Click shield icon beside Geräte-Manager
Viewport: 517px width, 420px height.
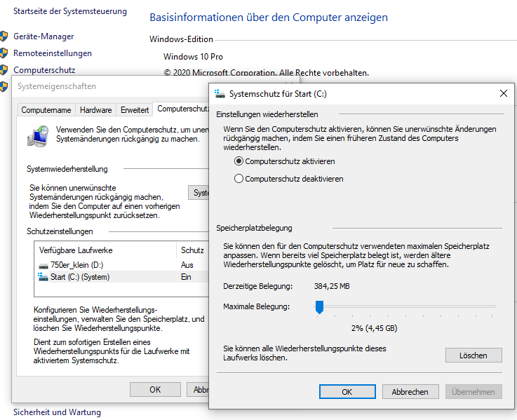pos(4,36)
